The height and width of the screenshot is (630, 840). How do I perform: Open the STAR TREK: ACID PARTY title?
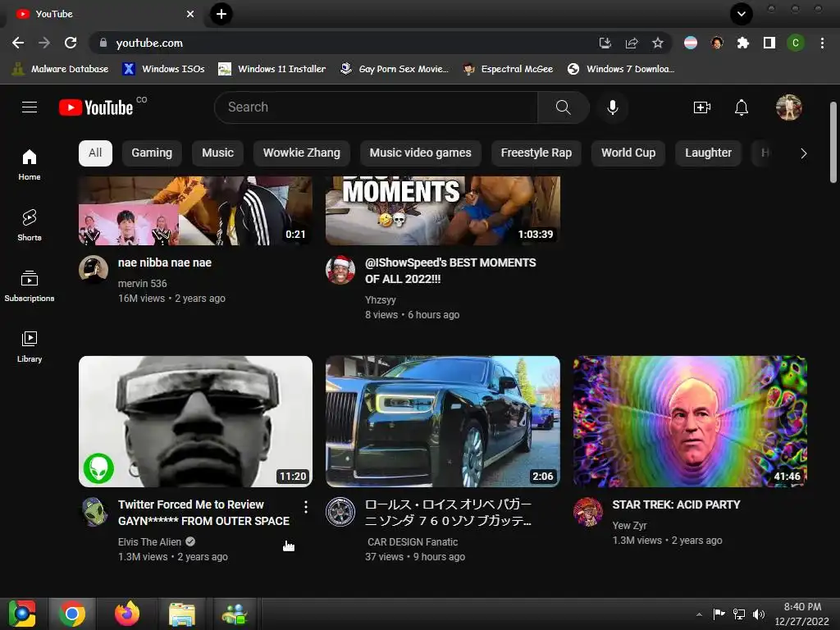pos(676,504)
